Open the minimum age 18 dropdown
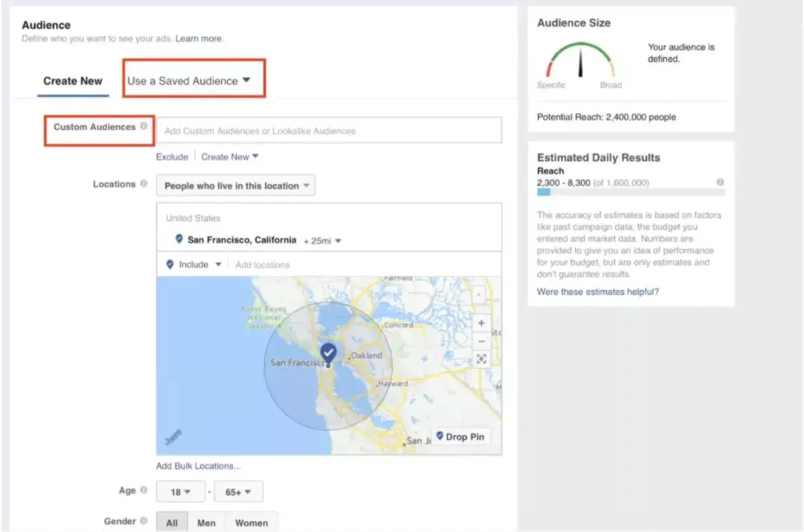The image size is (804, 532). click(x=180, y=492)
